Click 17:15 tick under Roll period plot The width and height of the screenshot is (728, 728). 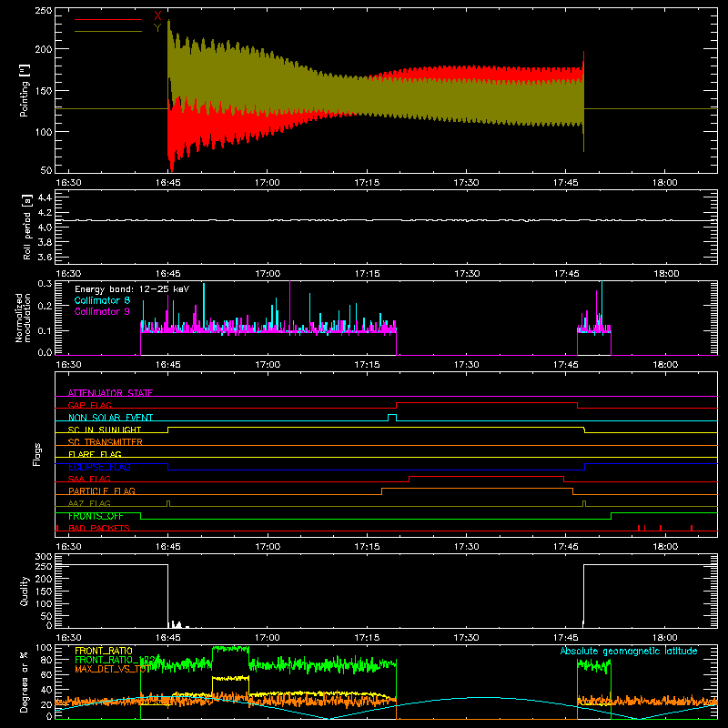368,274
